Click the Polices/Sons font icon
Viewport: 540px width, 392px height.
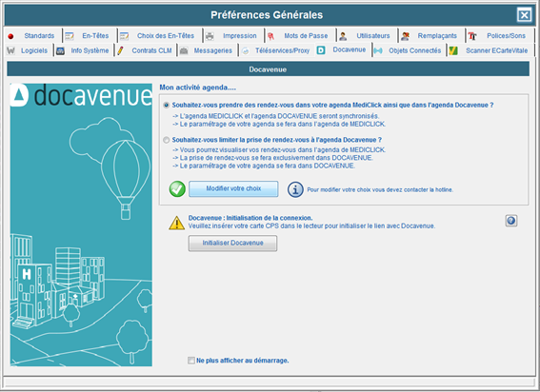tap(472, 36)
